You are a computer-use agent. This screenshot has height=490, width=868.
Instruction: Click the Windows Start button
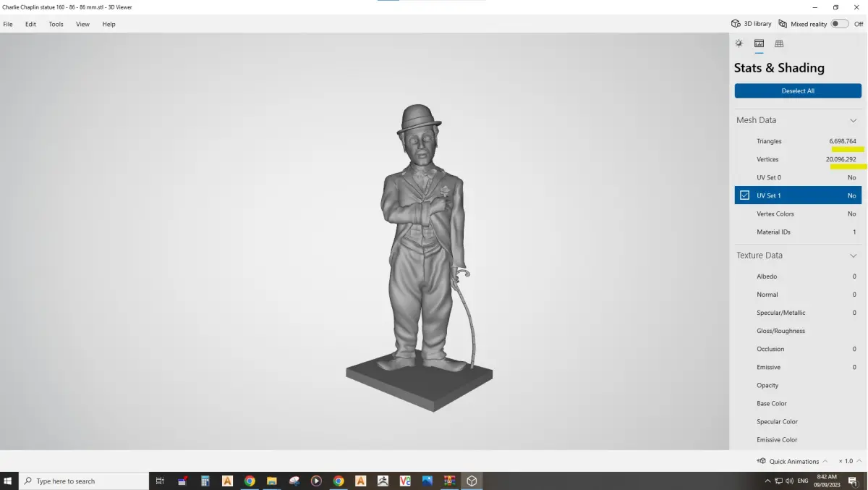pyautogui.click(x=9, y=481)
